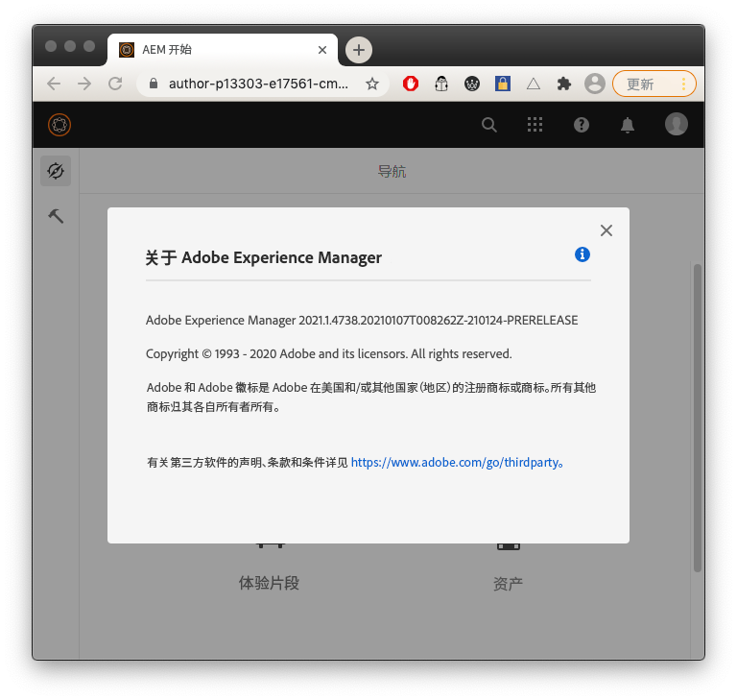This screenshot has height=700, width=737.
Task: Open Chrome three-dot menu in update button
Action: 683,84
